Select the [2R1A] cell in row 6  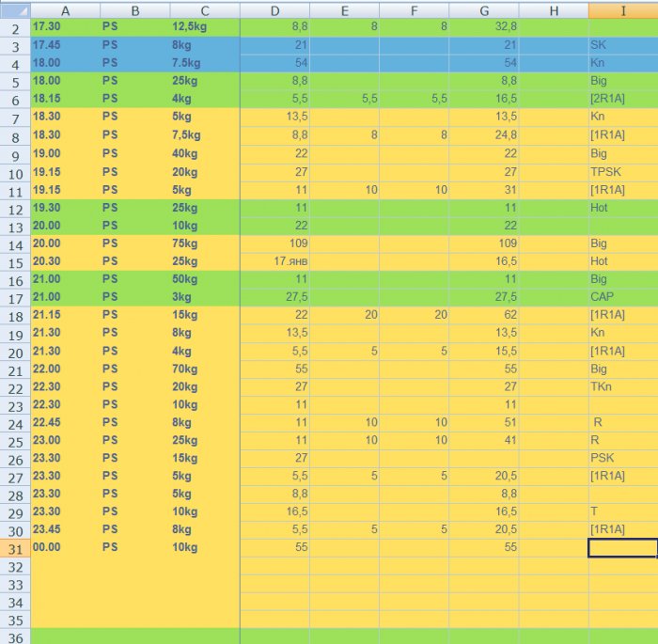(x=623, y=99)
